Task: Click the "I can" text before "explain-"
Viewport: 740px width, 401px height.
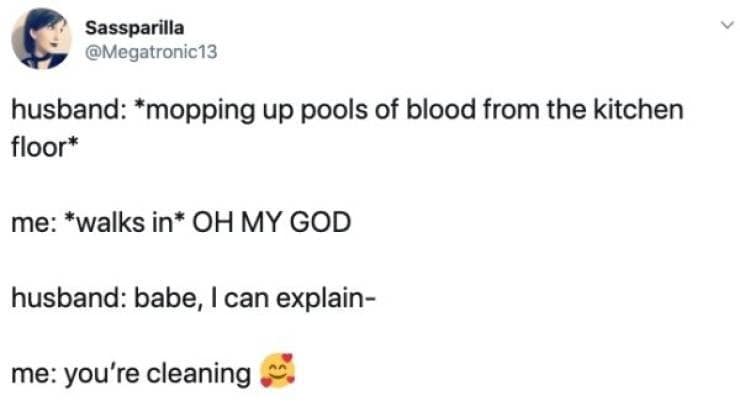Action: tap(222, 299)
